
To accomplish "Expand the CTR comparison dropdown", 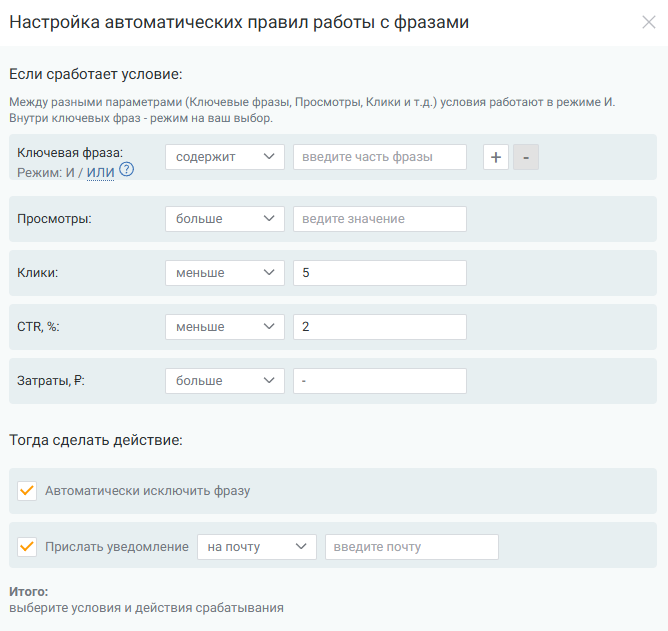I will pyautogui.click(x=225, y=327).
